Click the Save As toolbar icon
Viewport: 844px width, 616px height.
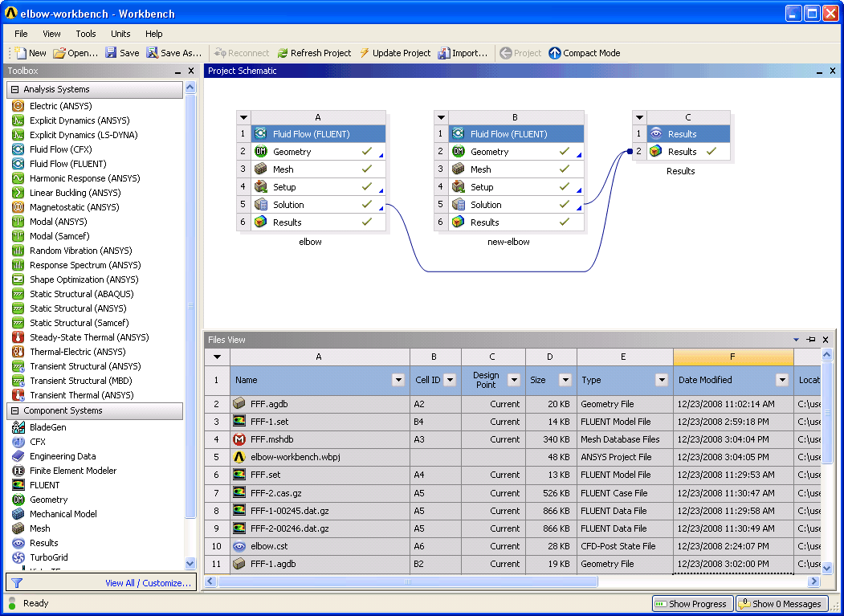coord(153,53)
